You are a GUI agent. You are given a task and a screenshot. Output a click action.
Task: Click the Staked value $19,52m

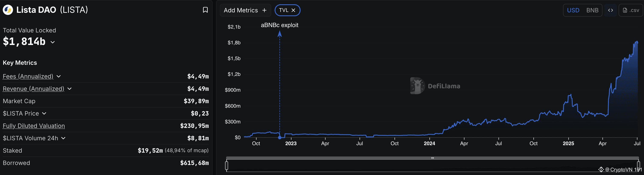150,151
